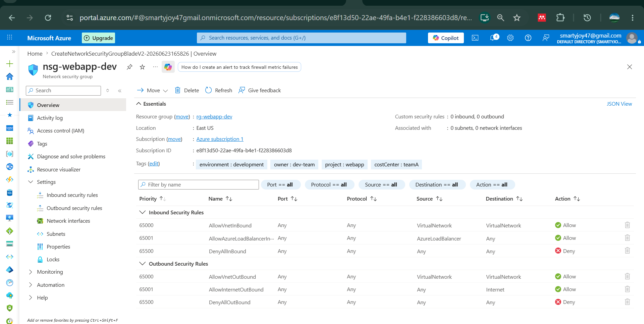Collapse the Essentials section
This screenshot has width=644, height=324.
tap(139, 104)
